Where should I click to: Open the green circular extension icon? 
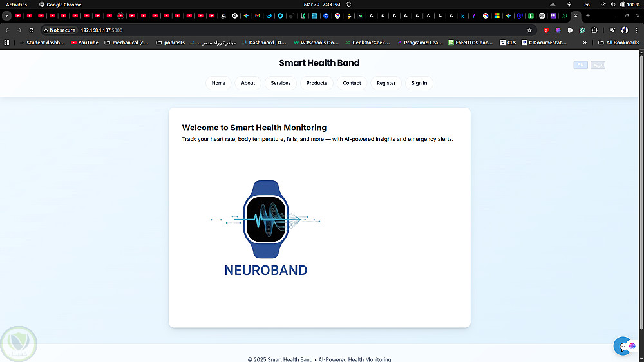tap(582, 30)
